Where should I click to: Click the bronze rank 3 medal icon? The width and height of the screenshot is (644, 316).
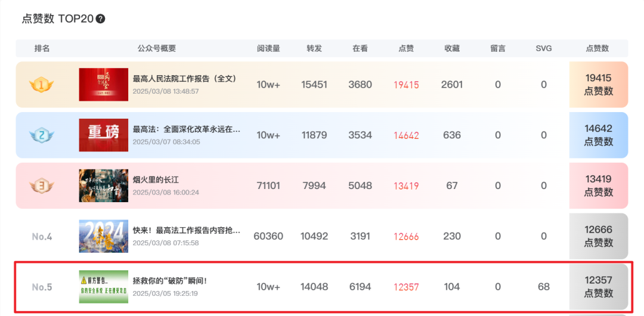click(x=42, y=186)
